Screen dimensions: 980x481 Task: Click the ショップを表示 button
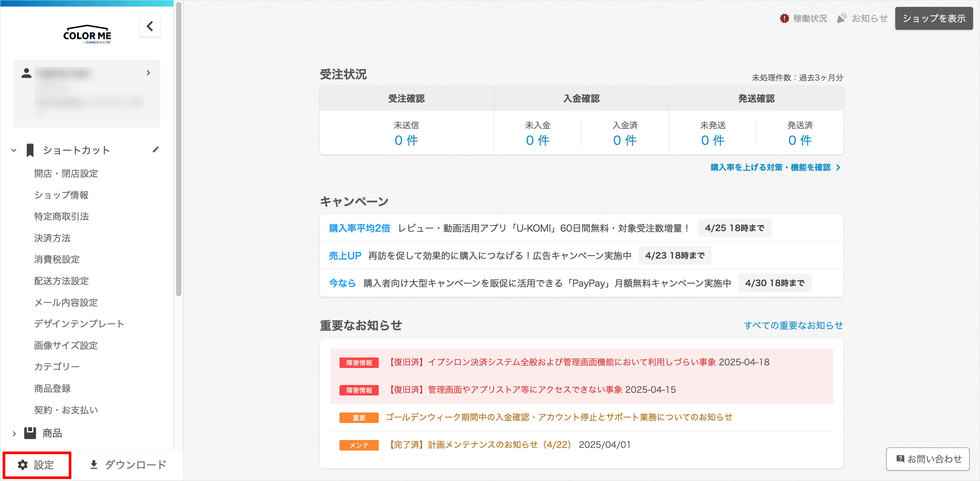[x=934, y=18]
